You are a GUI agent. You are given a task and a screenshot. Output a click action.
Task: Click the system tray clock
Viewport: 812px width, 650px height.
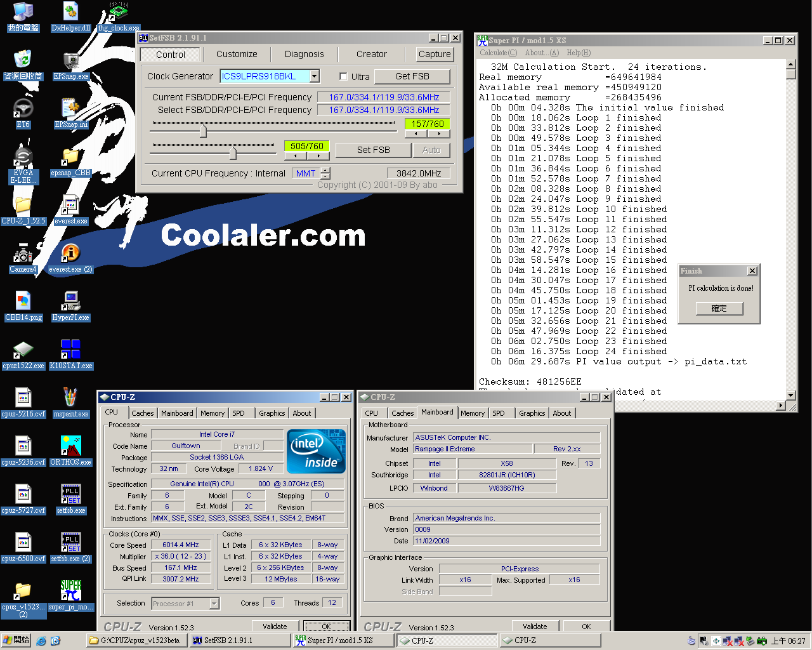pyautogui.click(x=788, y=641)
